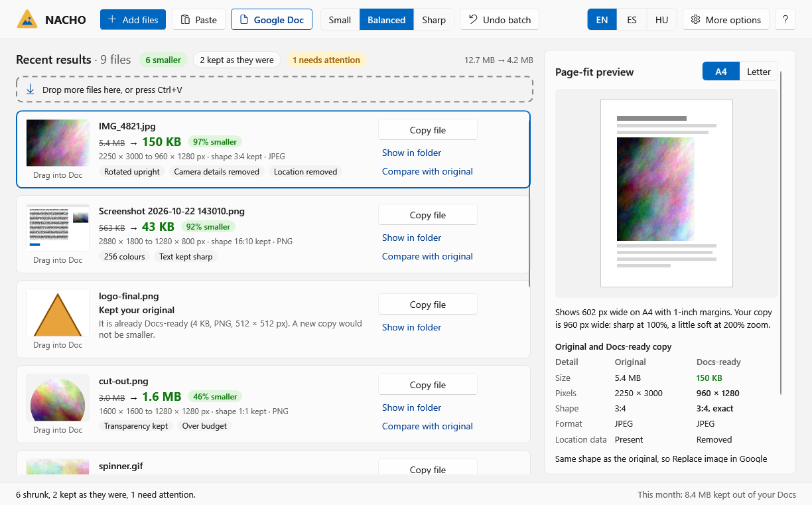Screen dimensions: 812x505
Task: Switch language to EN
Action: pos(602,19)
